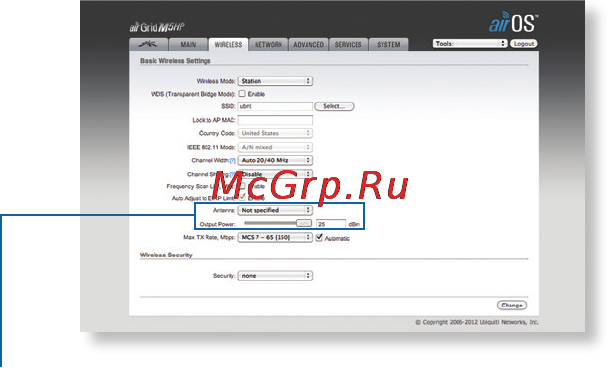Open the Ubiquiti logo tab
This screenshot has height=368, width=609.
148,45
